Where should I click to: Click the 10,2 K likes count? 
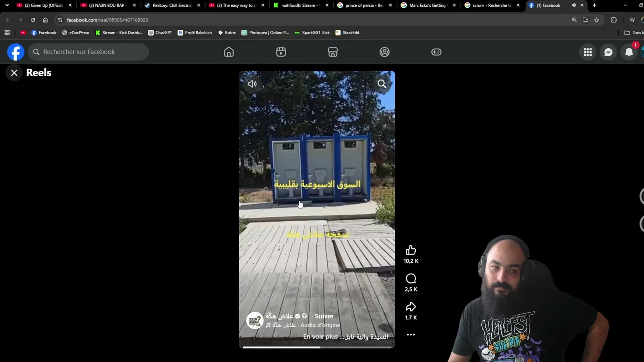411,261
